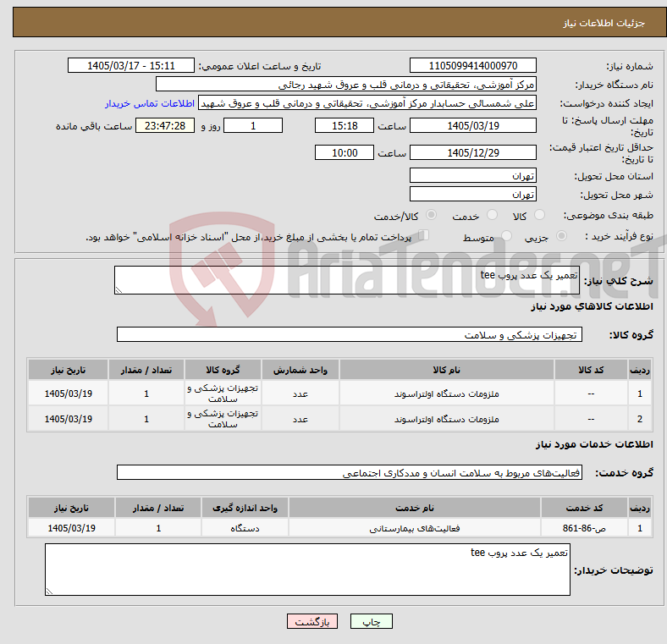This screenshot has width=667, height=644.
Task: Click the request creator name field
Action: [x=367, y=103]
